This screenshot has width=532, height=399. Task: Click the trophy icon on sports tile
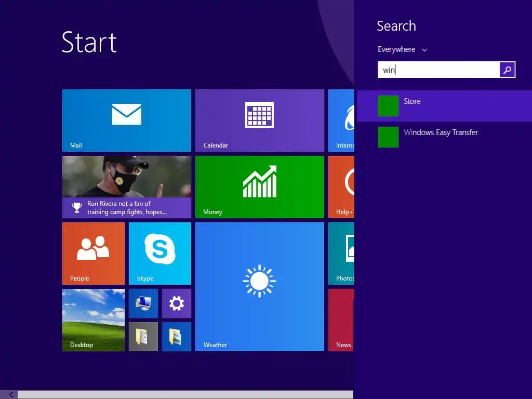[x=77, y=208]
